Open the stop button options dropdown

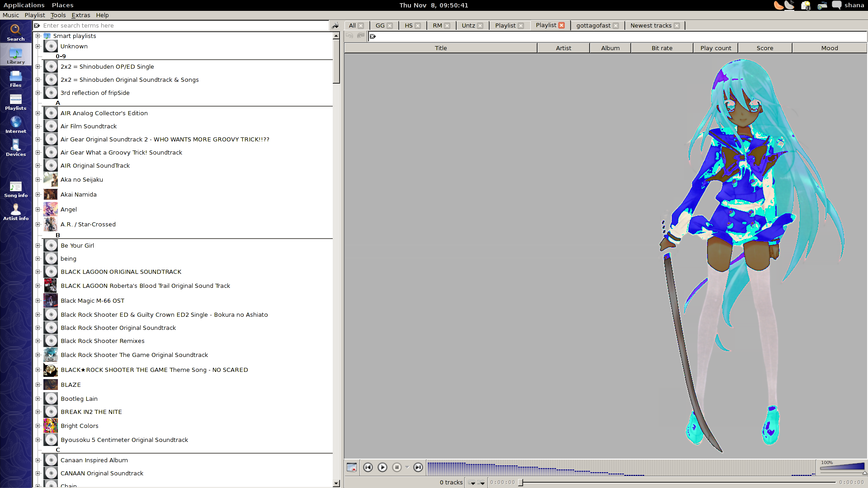pyautogui.click(x=407, y=467)
